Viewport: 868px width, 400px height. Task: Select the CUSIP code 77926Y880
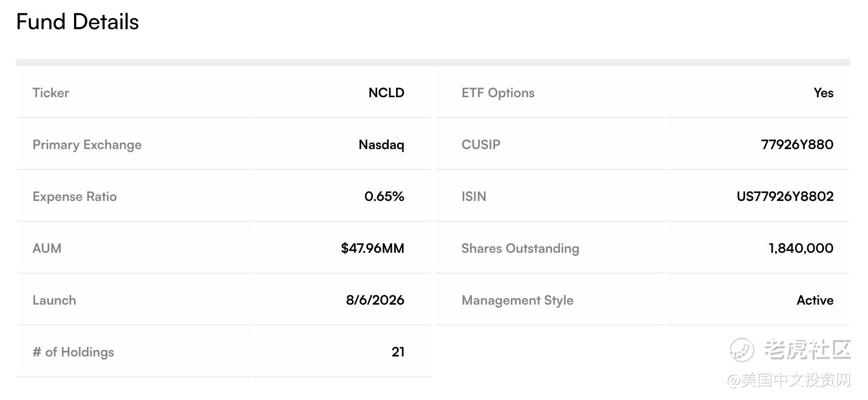coord(797,144)
